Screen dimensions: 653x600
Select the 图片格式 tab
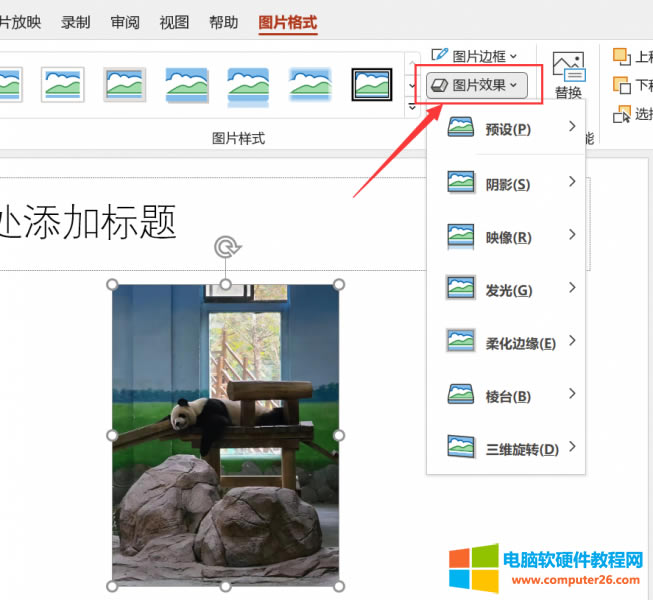point(287,22)
